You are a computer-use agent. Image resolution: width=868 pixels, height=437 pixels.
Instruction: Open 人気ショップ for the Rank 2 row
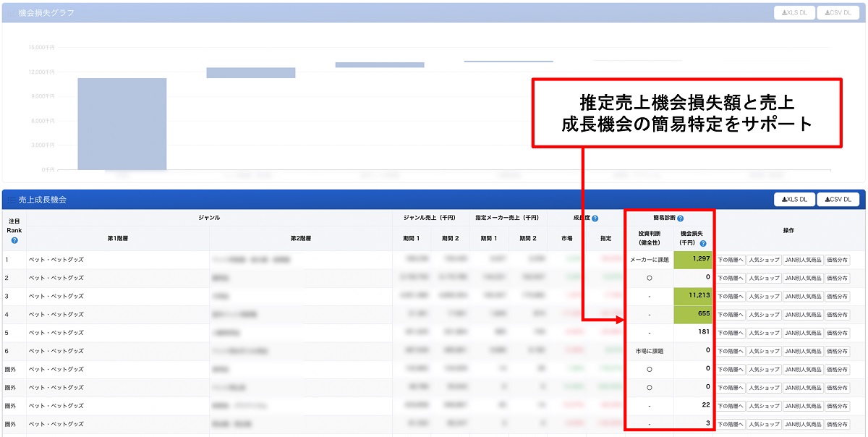tap(763, 278)
